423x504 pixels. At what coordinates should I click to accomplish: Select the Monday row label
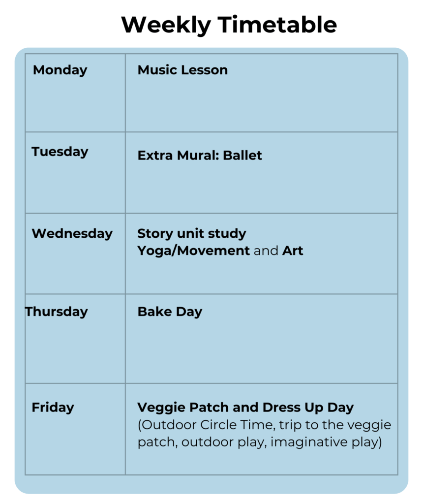(60, 70)
